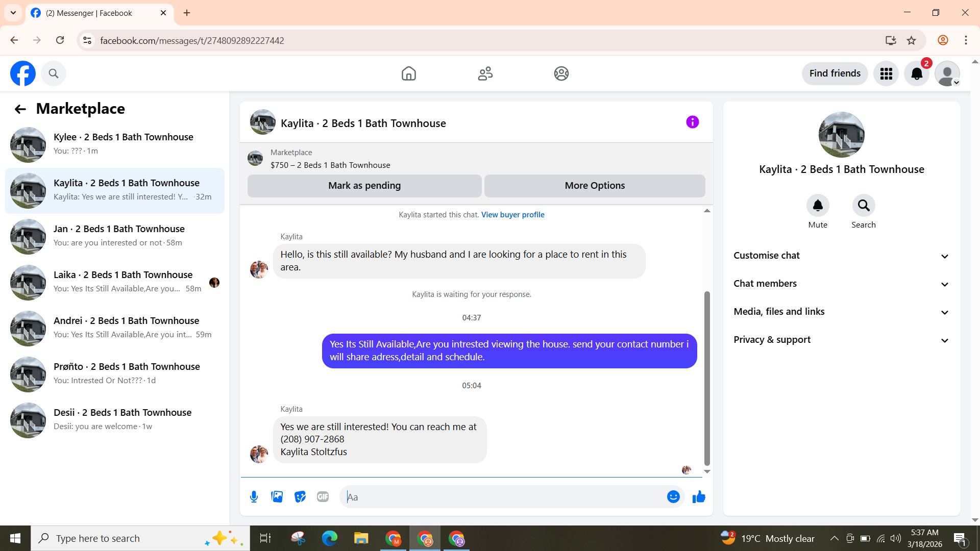The height and width of the screenshot is (551, 980).
Task: Open the sticker picker icon
Action: [x=300, y=497]
